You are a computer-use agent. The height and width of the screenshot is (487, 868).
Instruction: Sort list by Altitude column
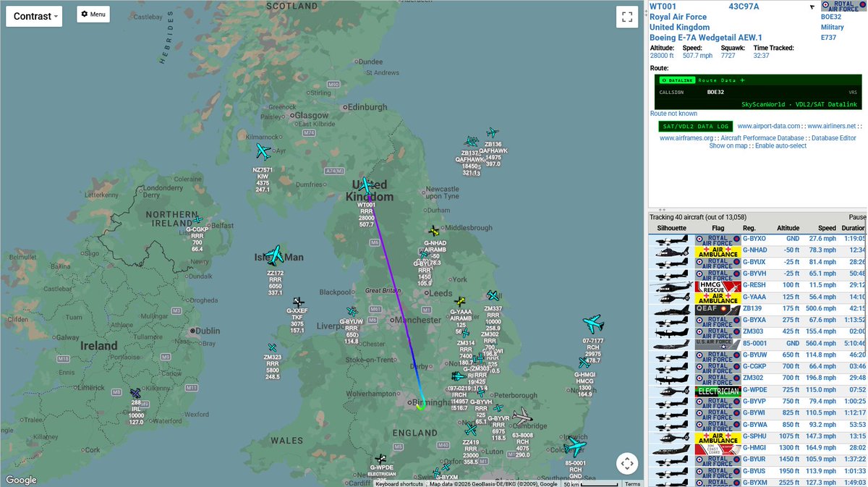[x=788, y=228]
